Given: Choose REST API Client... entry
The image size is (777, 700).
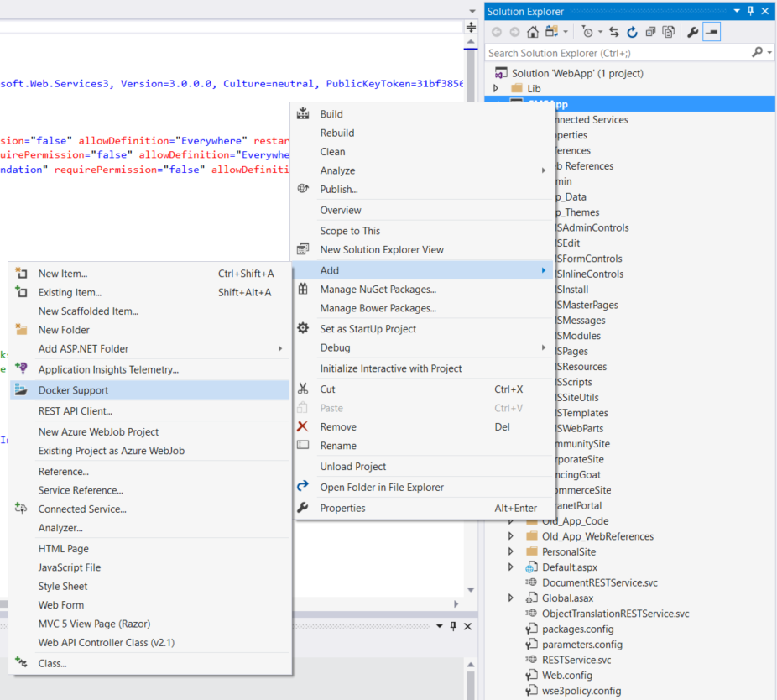Looking at the screenshot, I should (x=149, y=411).
